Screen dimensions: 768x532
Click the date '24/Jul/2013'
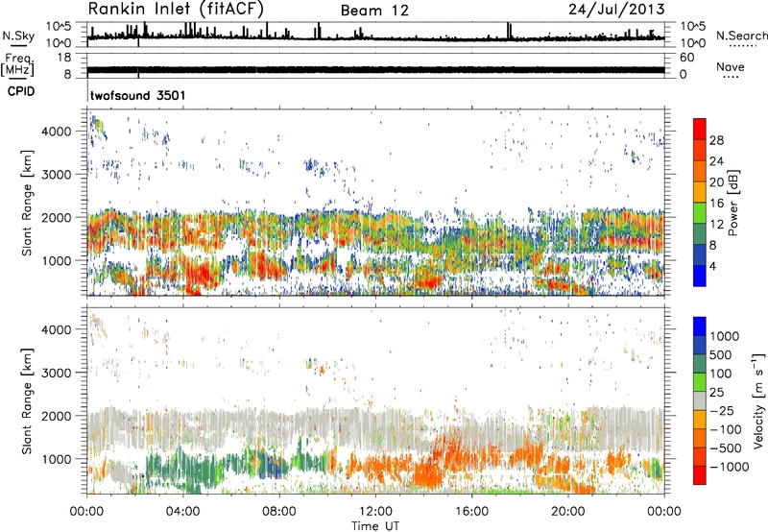click(x=616, y=10)
